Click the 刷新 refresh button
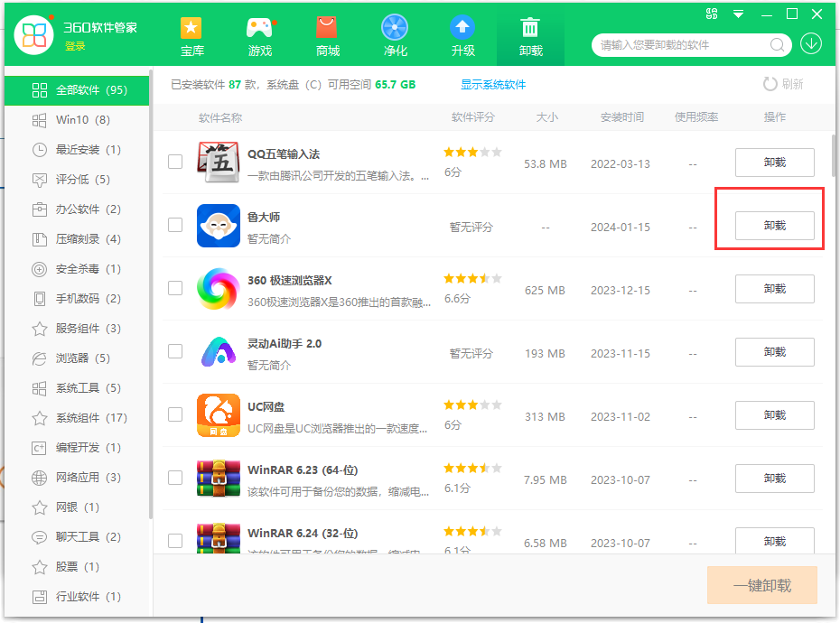840x623 pixels. coord(783,84)
